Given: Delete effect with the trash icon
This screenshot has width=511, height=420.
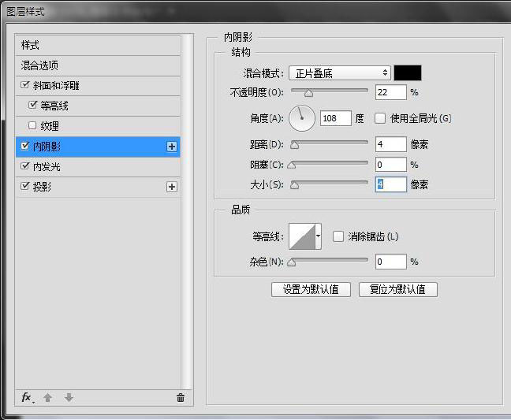Looking at the screenshot, I should click(181, 397).
